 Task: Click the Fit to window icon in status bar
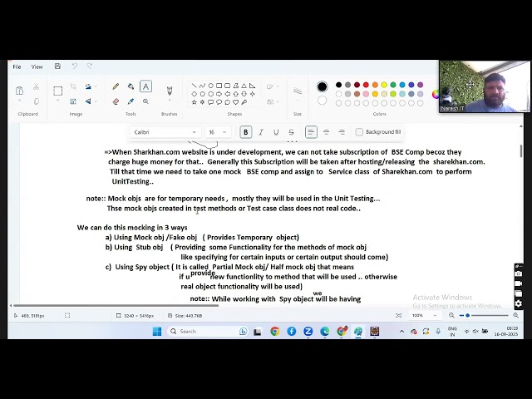[399, 316]
